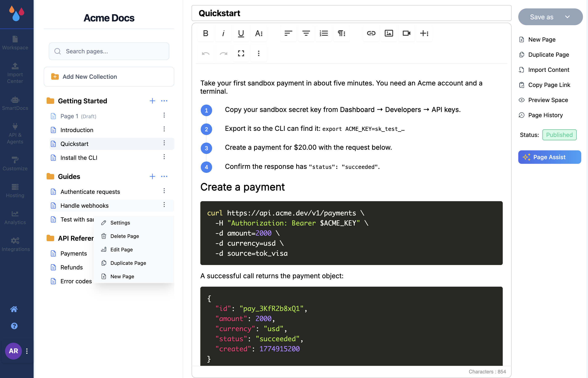Open options for the Introduction page

pyautogui.click(x=164, y=129)
